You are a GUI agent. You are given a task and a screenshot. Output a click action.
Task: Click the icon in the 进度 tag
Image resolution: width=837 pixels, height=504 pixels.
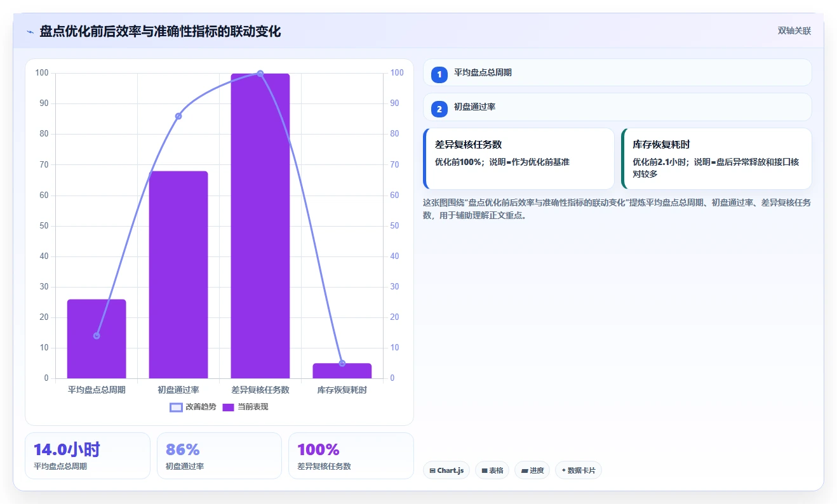point(524,471)
